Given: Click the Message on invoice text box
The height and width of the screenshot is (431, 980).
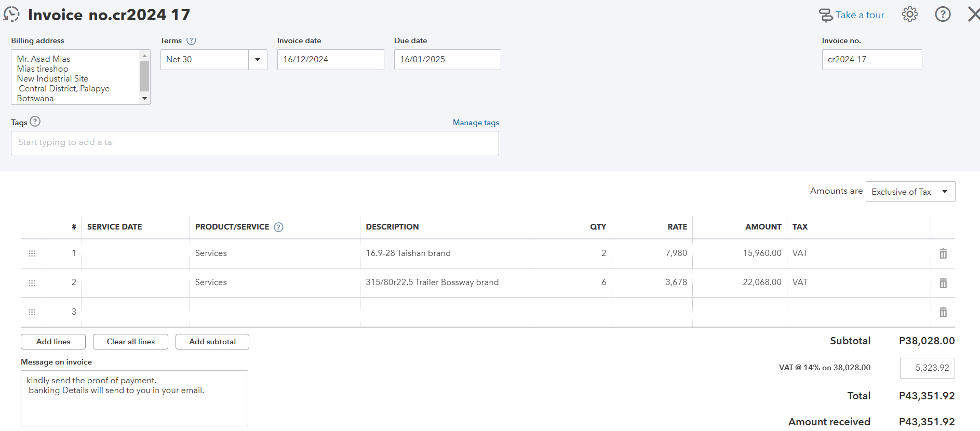Looking at the screenshot, I should pos(135,398).
